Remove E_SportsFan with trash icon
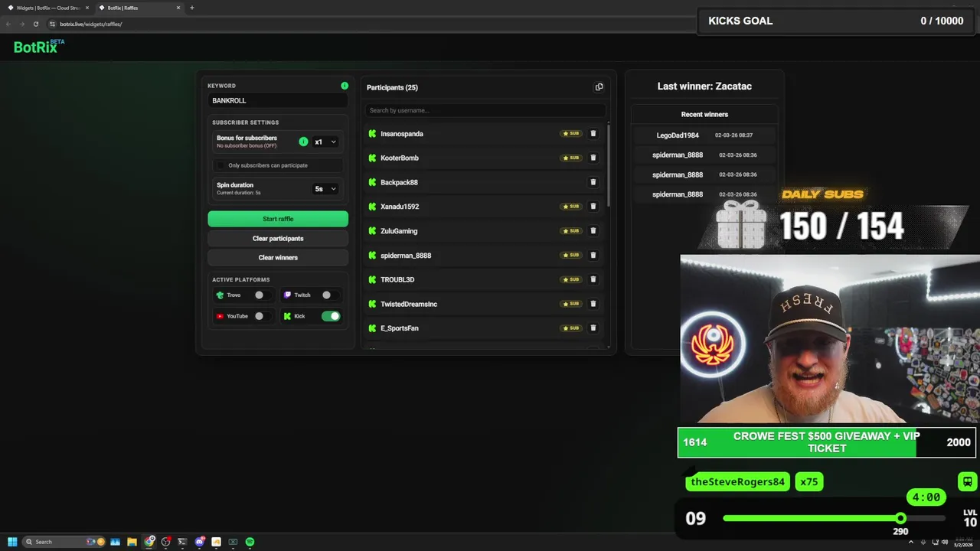 [x=593, y=328]
